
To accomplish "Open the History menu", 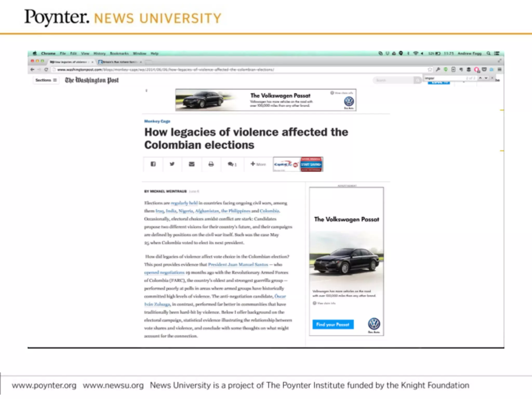I will click(x=99, y=53).
